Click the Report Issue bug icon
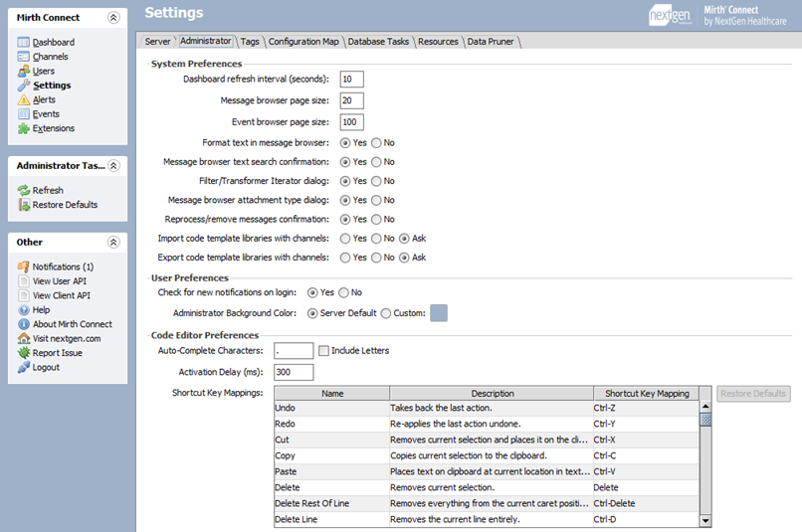Viewport: 802px width, 532px height. coord(24,353)
